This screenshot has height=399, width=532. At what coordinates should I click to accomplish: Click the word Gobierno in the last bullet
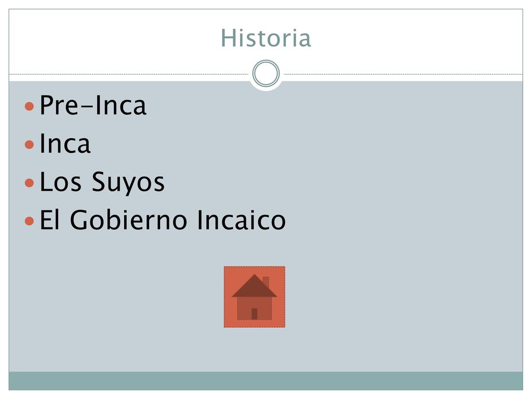(129, 220)
